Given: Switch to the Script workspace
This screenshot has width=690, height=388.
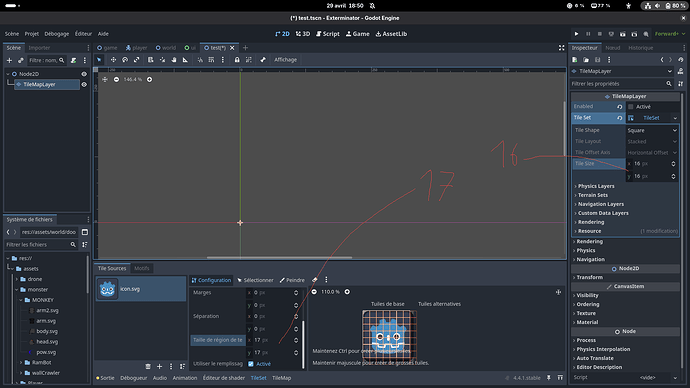Looking at the screenshot, I should (328, 34).
